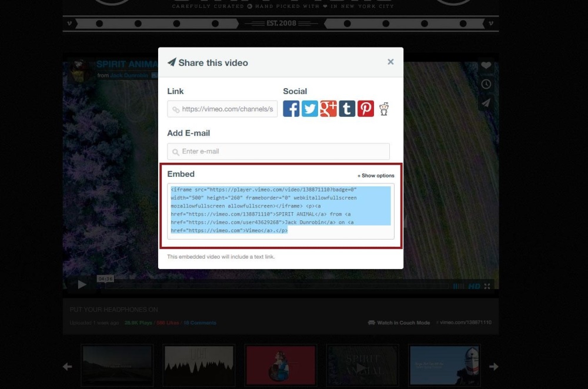The height and width of the screenshot is (389, 588).
Task: Select the LIGHT forest silhouette thumbnail
Action: point(199,365)
